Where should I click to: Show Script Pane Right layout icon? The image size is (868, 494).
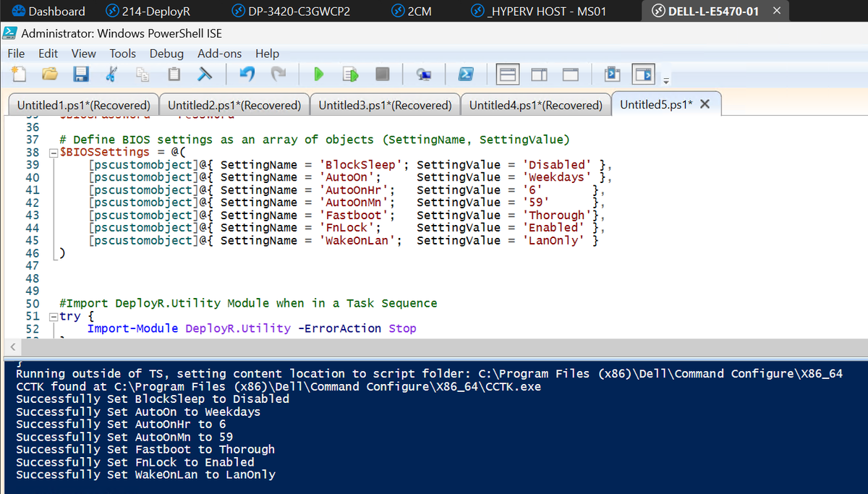(539, 74)
